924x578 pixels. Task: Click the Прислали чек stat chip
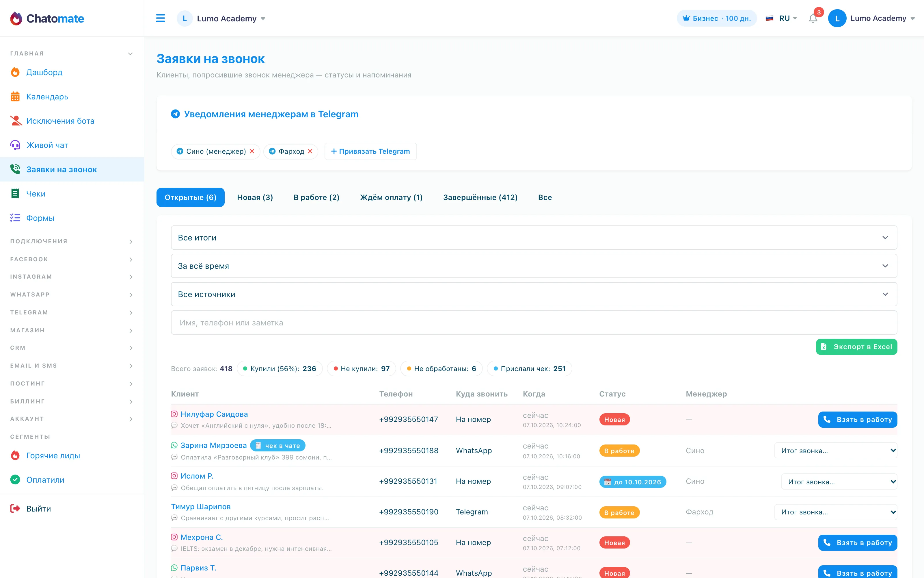[x=529, y=368]
